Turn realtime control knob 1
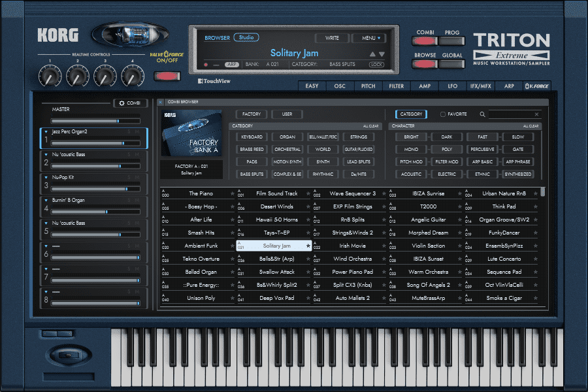Image resolution: width=588 pixels, height=392 pixels. (50, 76)
